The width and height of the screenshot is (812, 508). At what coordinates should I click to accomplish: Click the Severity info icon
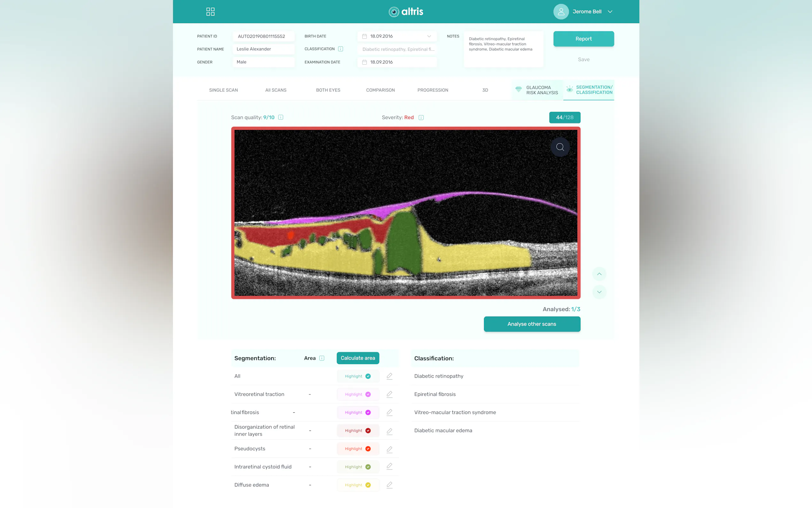pyautogui.click(x=421, y=118)
